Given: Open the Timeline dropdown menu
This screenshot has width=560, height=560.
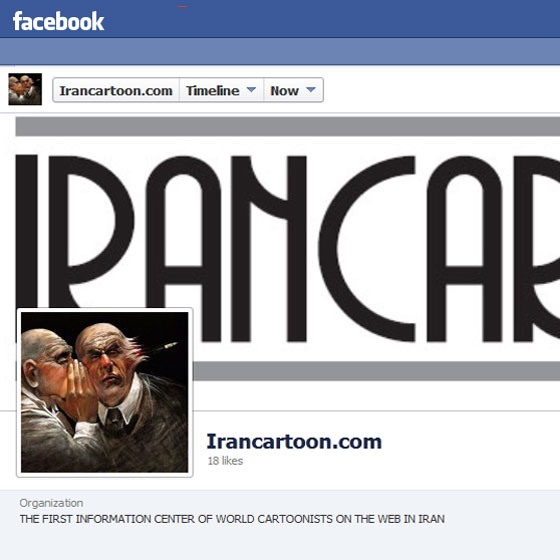Looking at the screenshot, I should (221, 90).
